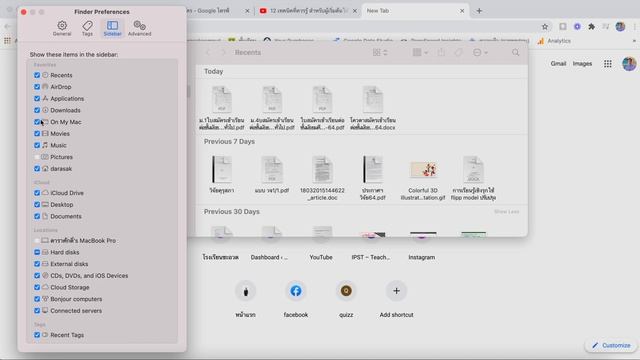Screen dimensions: 640x360
Task: Toggle the External disks checkbox
Action: (x=37, y=264)
